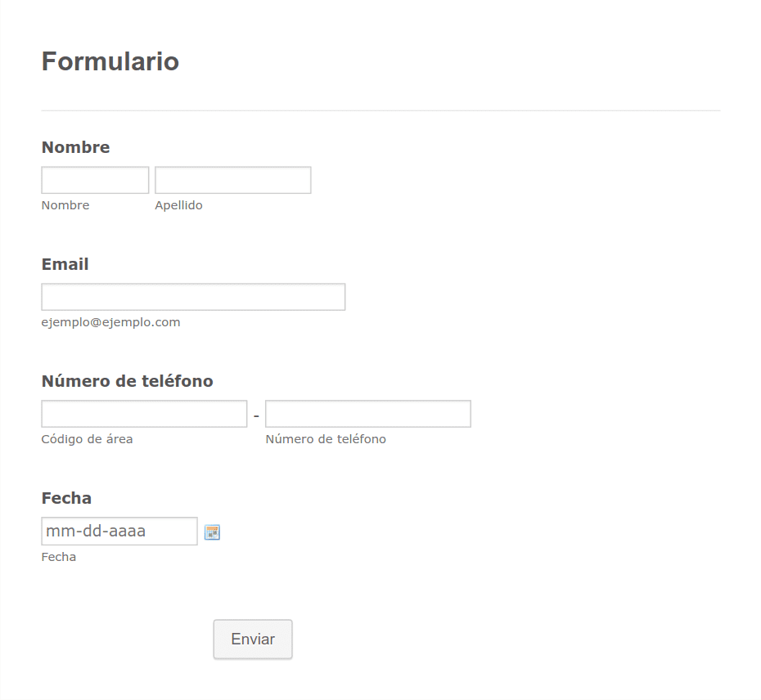Click the Apellido sublabel text
The width and height of the screenshot is (761, 700).
(x=178, y=206)
